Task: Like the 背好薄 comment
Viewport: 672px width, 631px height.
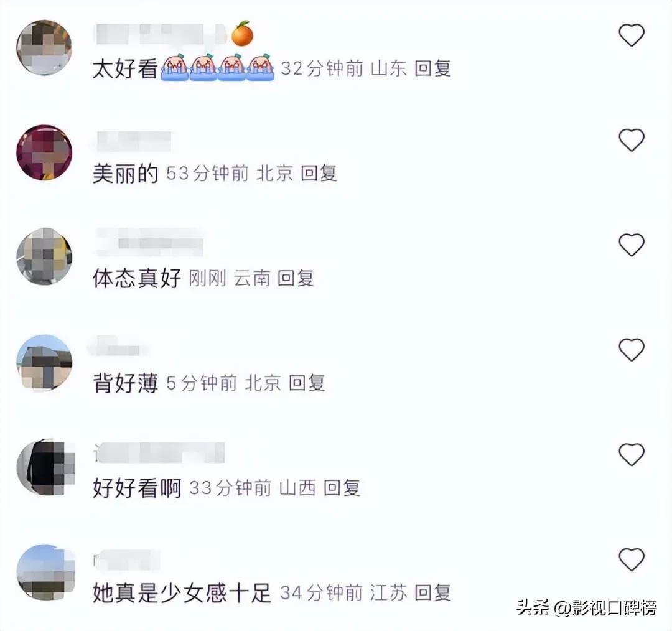Action: click(632, 350)
